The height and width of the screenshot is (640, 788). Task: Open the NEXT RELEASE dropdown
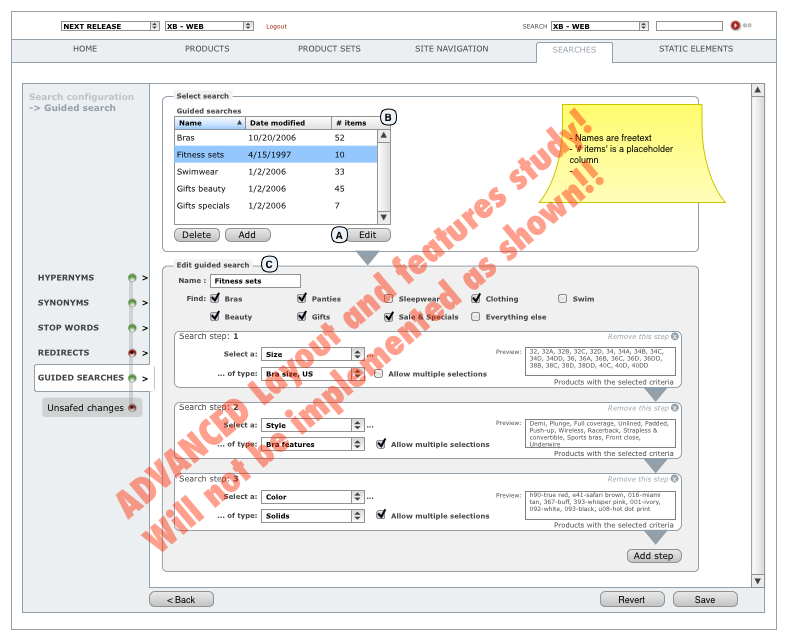coord(110,26)
